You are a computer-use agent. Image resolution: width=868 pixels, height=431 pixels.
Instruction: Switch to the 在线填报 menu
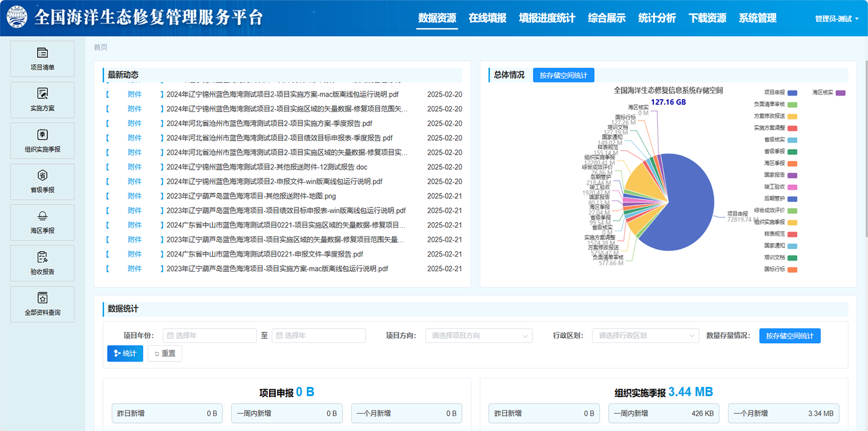487,18
